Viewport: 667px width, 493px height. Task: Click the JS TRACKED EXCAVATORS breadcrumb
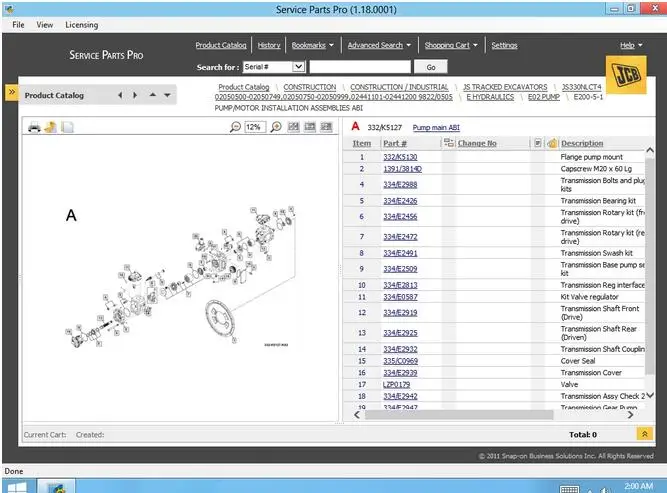tap(505, 87)
